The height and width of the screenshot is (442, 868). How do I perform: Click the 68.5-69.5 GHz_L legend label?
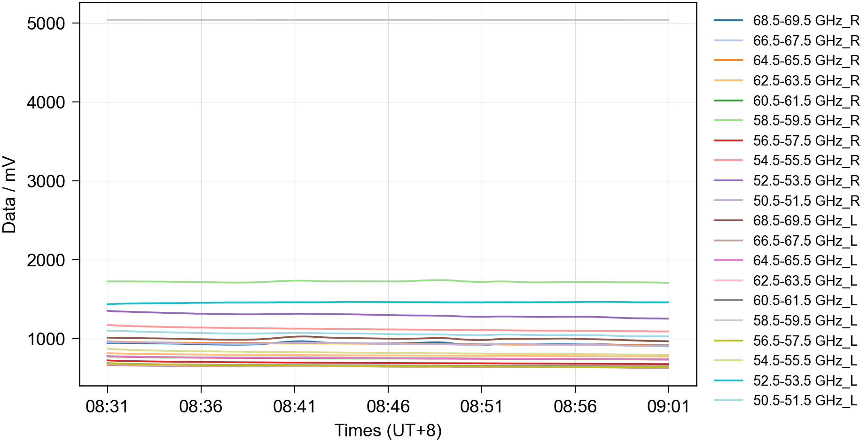[805, 221]
